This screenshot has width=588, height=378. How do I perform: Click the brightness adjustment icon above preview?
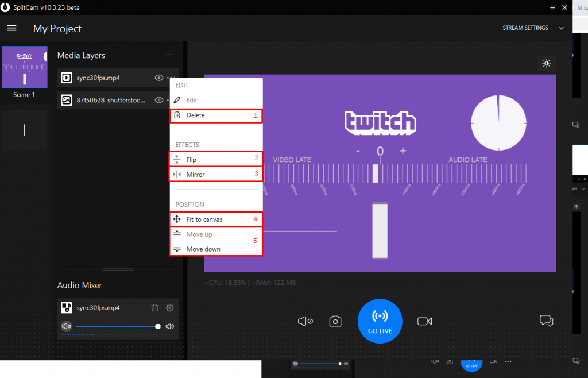547,63
